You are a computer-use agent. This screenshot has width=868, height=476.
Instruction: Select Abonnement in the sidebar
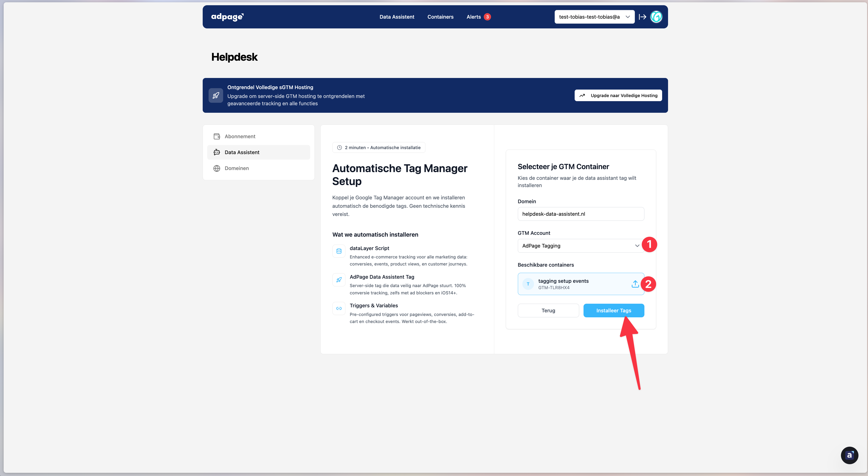point(240,137)
